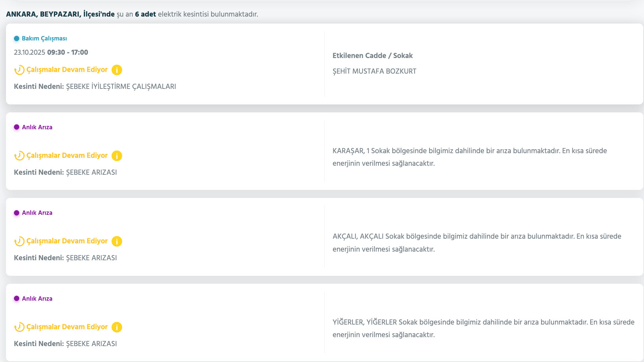Click clock progress icon in Bakım Çalışması card

click(19, 70)
